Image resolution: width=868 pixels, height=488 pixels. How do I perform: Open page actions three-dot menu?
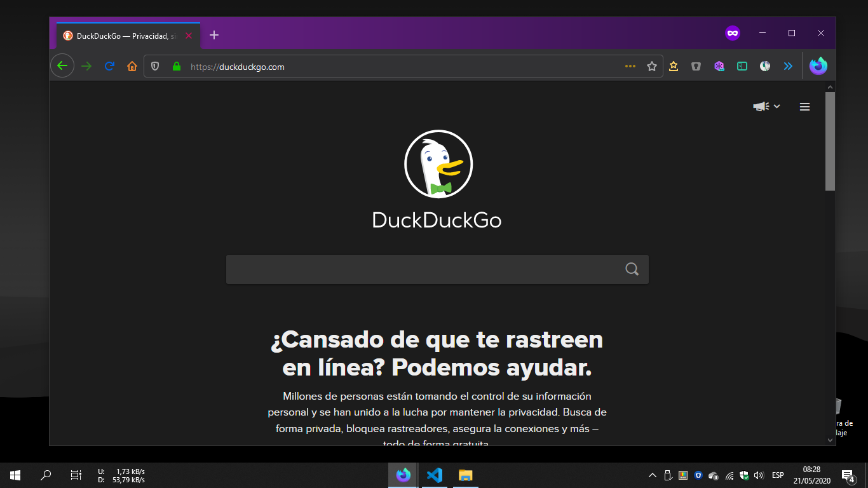click(x=630, y=66)
